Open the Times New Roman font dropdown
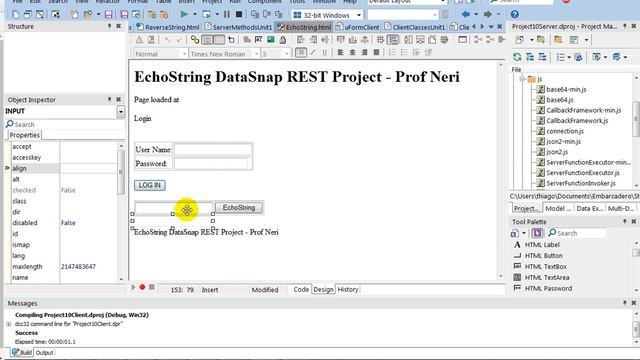Screen dimensions: 640x360 [x=256, y=54]
